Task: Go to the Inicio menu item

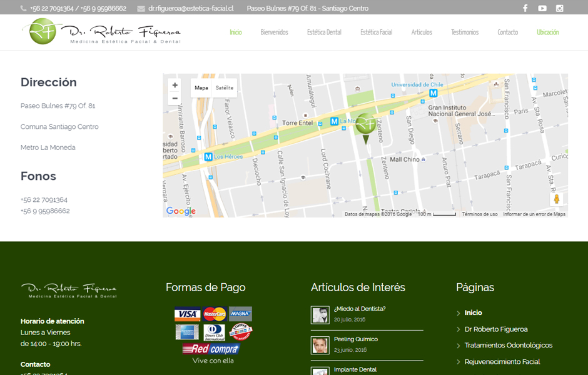Action: (x=235, y=32)
